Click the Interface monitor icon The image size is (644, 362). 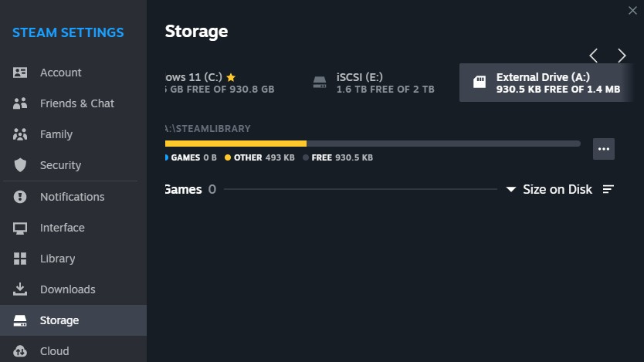pyautogui.click(x=21, y=228)
